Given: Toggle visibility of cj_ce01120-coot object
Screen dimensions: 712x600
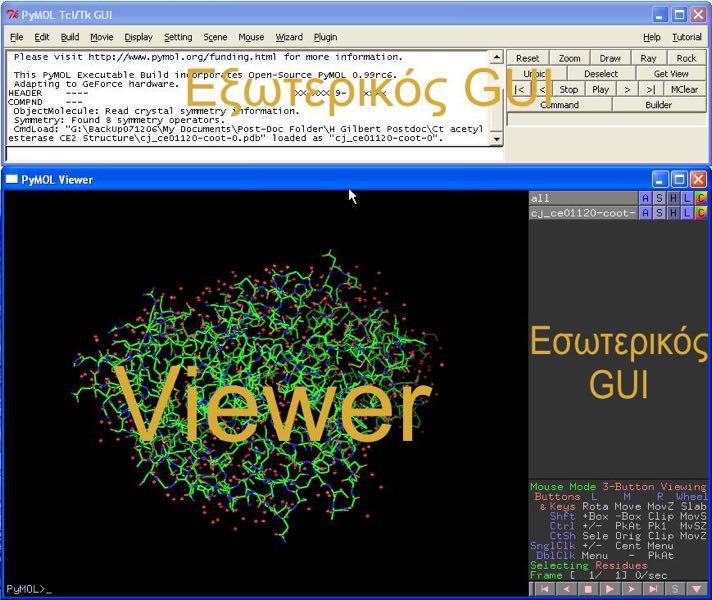Looking at the screenshot, I should pos(583,213).
